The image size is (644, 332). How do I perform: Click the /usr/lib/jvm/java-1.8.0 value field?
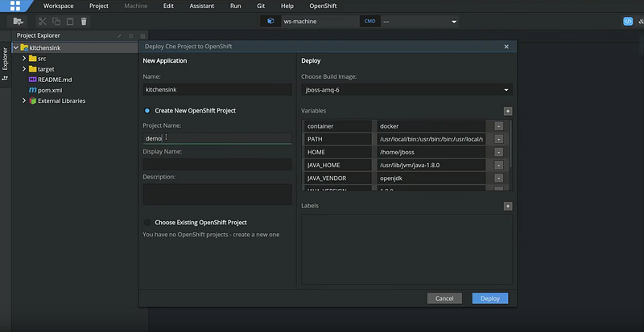pyautogui.click(x=431, y=165)
